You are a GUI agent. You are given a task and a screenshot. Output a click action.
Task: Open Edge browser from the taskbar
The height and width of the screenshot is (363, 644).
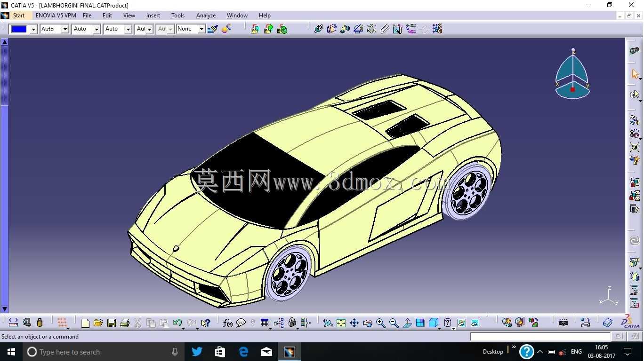click(243, 352)
